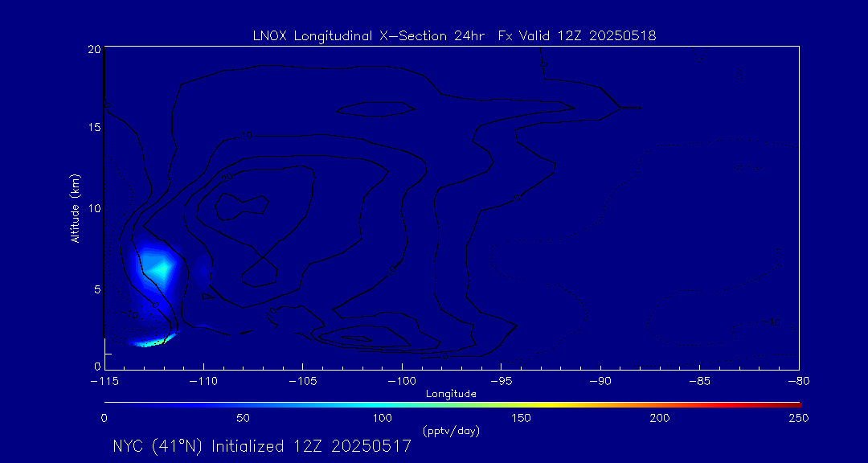Screen dimensions: 868x463
Task: Click the "Fx Valid 12Z 20250518" text in title
Action: 578,35
